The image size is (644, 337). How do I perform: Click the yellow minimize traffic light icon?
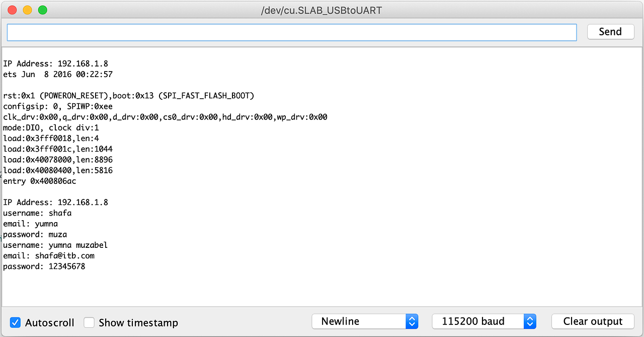[x=27, y=10]
